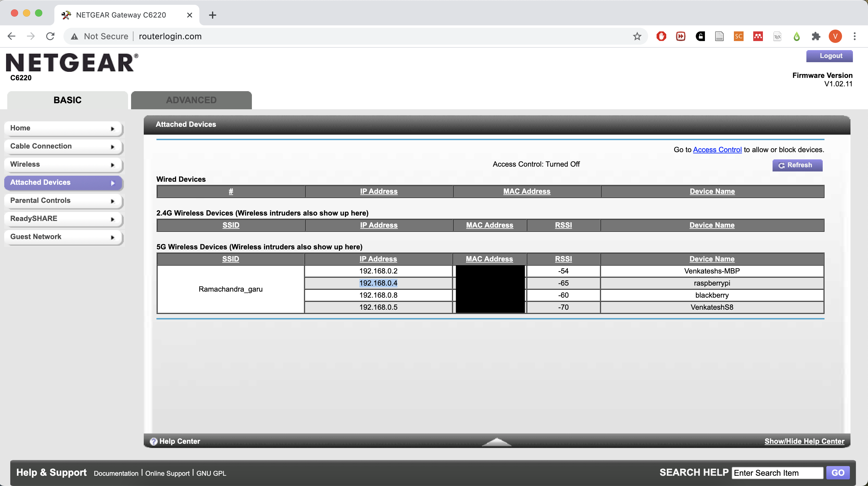Open the TeX extension icon

point(777,36)
